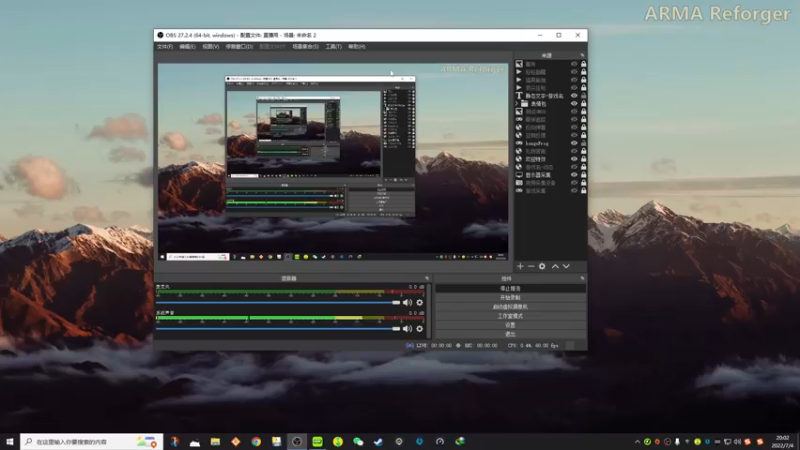
Task: Click the Windows taskbar search box
Action: (91, 441)
